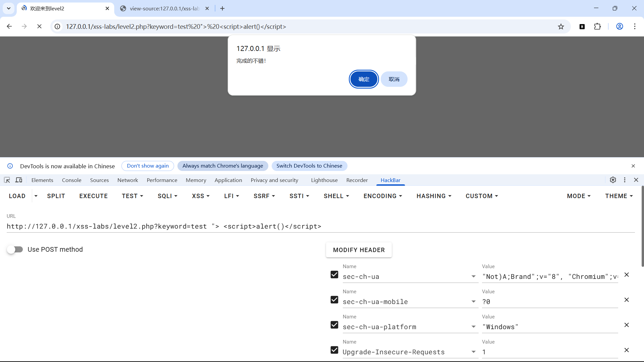Viewport: 644px width, 362px height.
Task: Close the view-source tab
Action: click(207, 8)
